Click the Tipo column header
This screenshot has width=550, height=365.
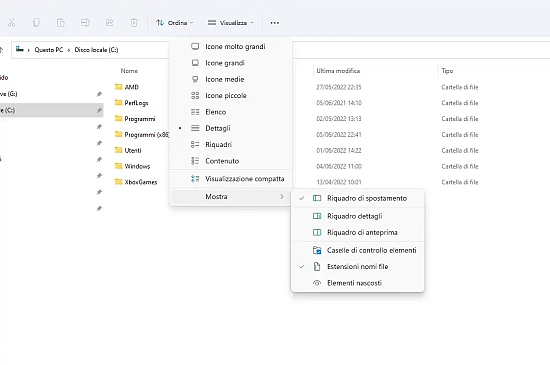point(447,71)
